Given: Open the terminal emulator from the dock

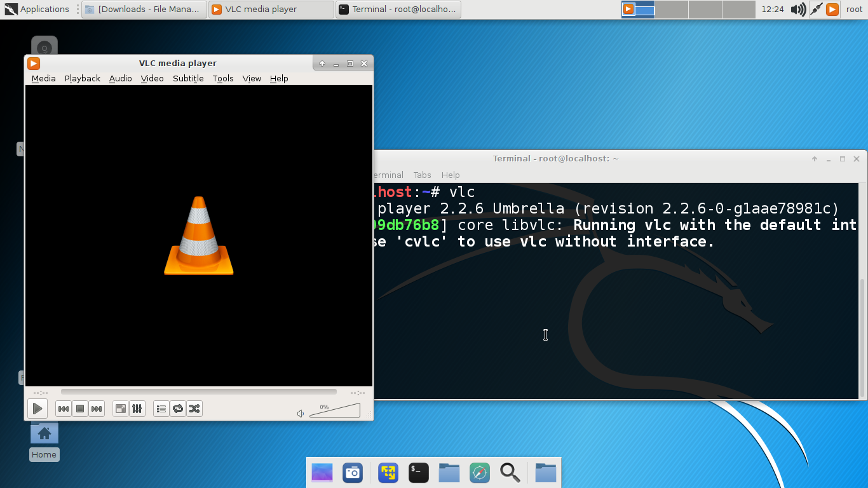Looking at the screenshot, I should pos(418,473).
